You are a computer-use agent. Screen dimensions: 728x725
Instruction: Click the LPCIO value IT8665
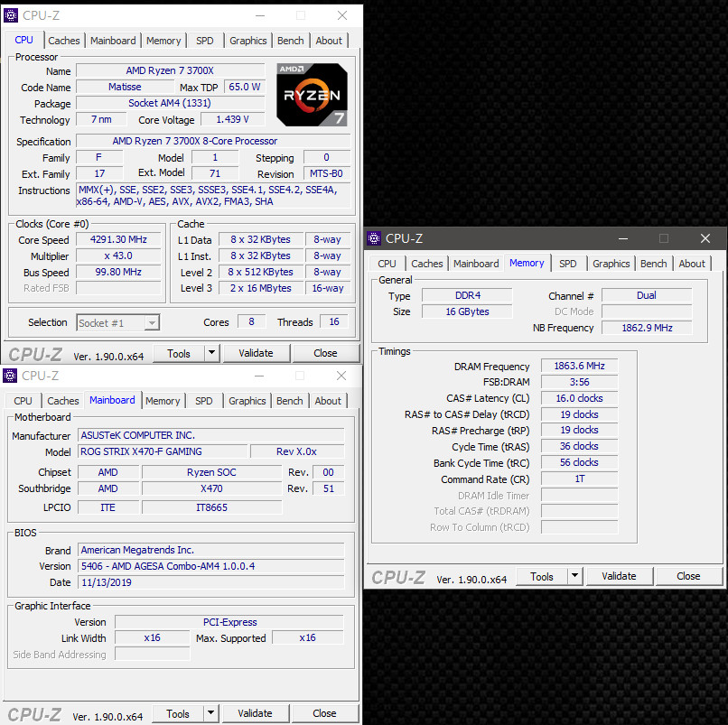coord(211,507)
